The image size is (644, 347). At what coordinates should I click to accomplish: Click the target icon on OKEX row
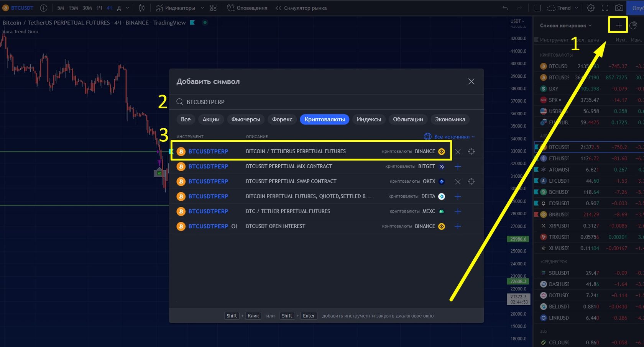(x=471, y=182)
